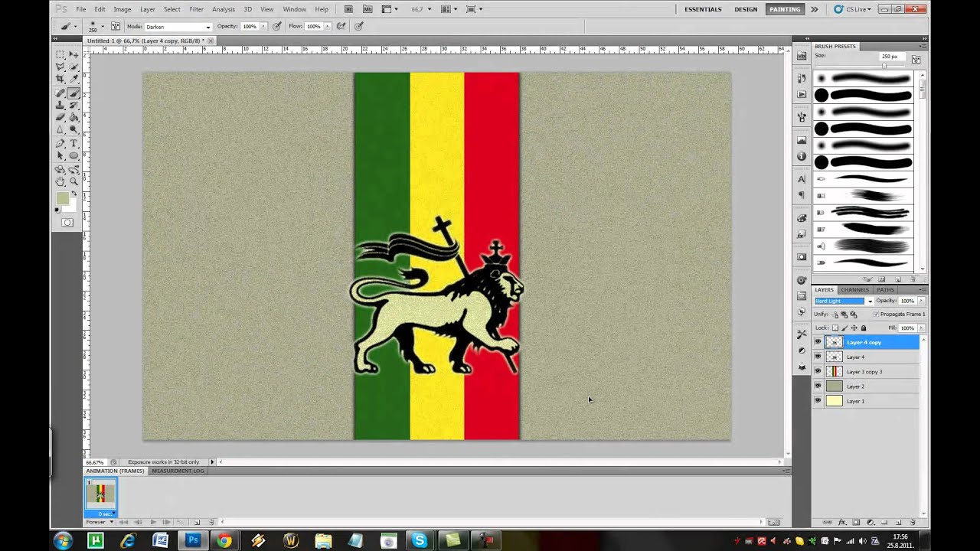Image resolution: width=980 pixels, height=551 pixels.
Task: Select the Crop tool
Action: coord(60,79)
